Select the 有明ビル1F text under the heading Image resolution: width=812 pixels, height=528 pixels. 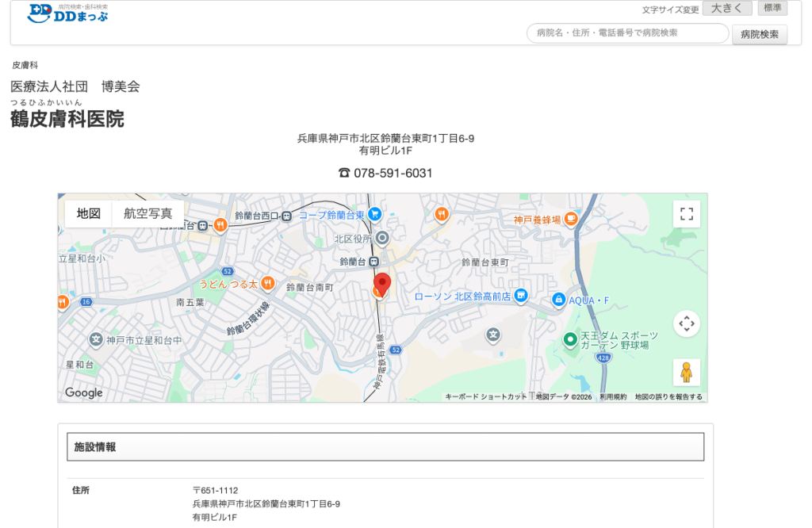click(386, 151)
